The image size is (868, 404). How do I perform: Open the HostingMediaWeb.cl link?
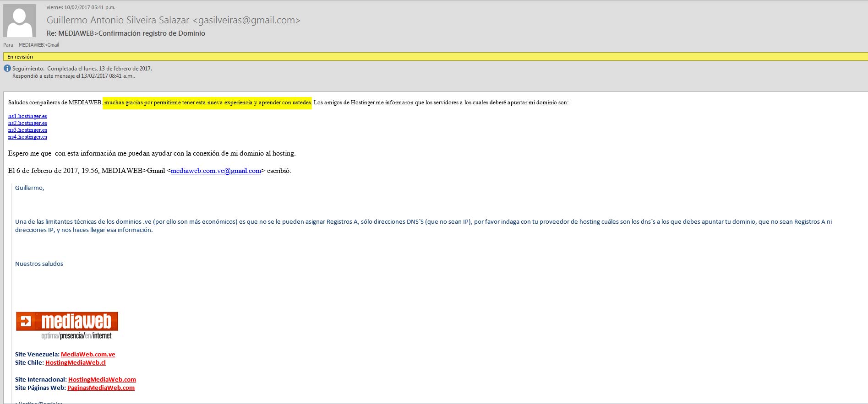76,362
